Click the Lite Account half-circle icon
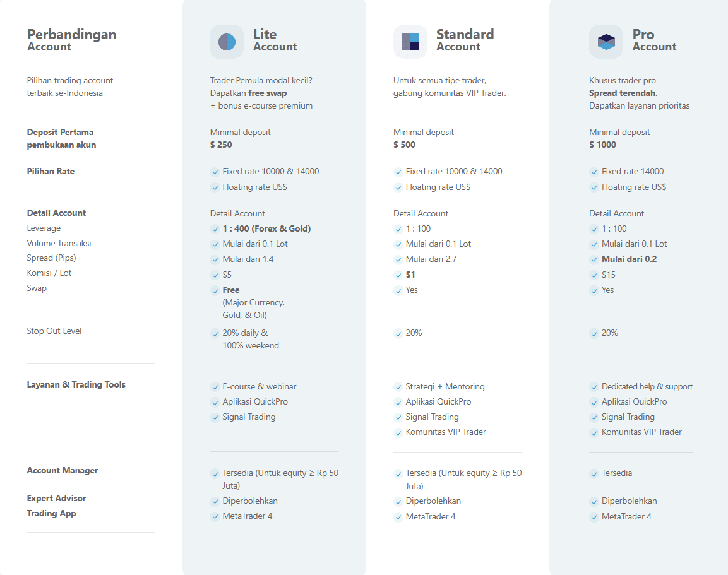This screenshot has width=728, height=575. (x=227, y=42)
